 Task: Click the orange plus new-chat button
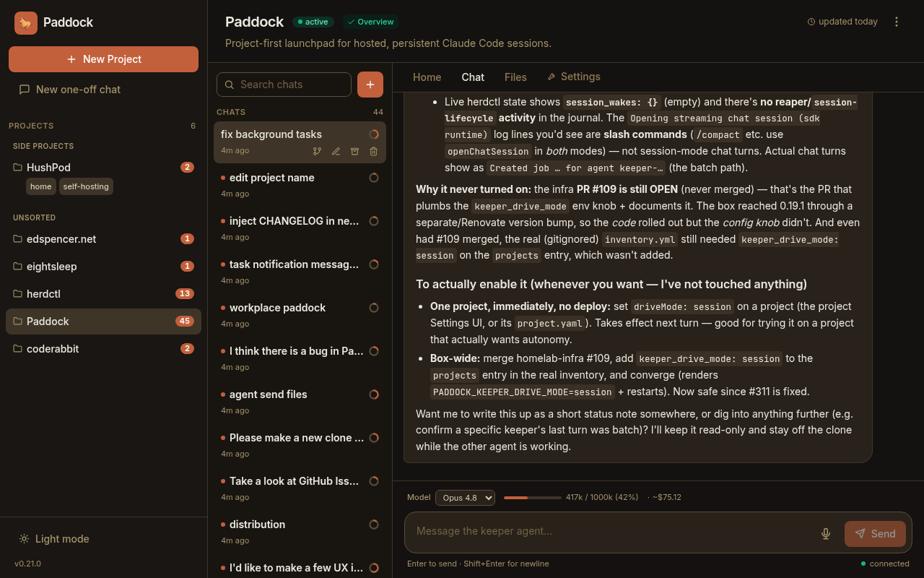tap(370, 85)
